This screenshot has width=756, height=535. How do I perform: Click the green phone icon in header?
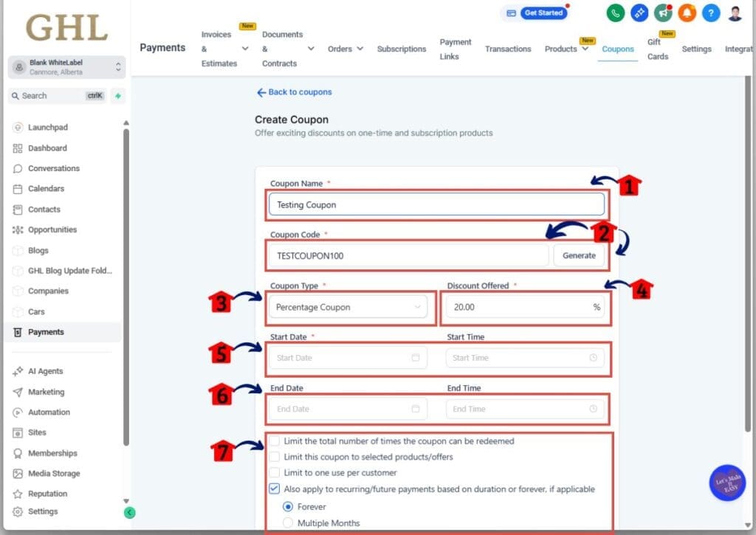click(616, 13)
